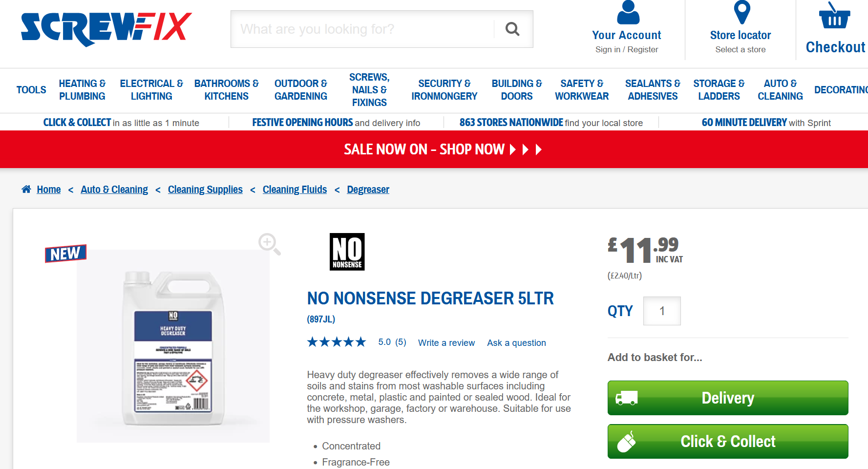This screenshot has width=868, height=469.
Task: Open Write a review link
Action: 446,343
